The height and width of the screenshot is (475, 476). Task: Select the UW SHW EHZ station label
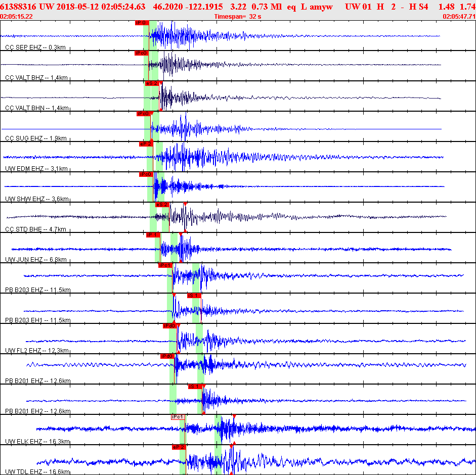tap(36, 199)
